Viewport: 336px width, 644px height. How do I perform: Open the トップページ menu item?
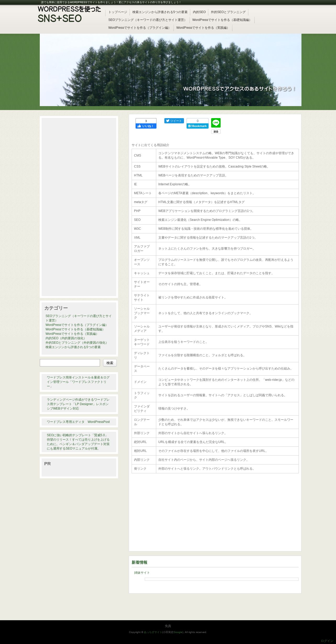118,12
